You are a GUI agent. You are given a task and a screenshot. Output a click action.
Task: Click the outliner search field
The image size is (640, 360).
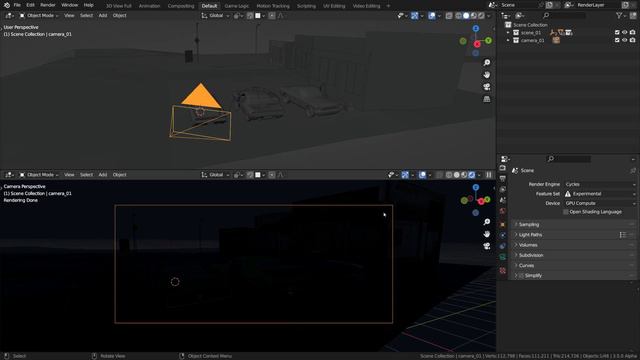[x=564, y=16]
